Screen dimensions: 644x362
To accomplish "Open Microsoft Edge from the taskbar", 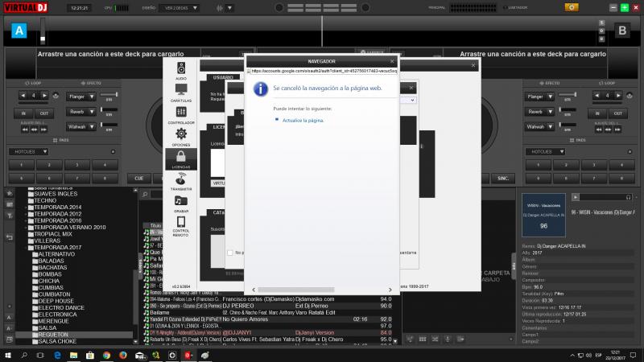I will pyautogui.click(x=57, y=355).
